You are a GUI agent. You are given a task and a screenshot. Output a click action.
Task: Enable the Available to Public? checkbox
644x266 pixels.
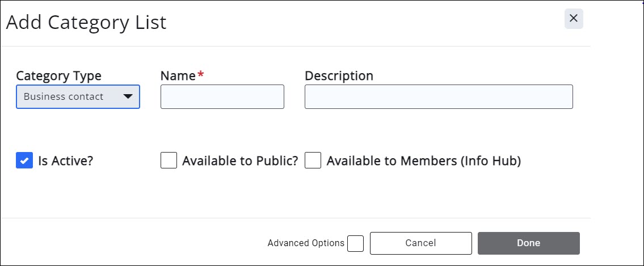coord(169,161)
